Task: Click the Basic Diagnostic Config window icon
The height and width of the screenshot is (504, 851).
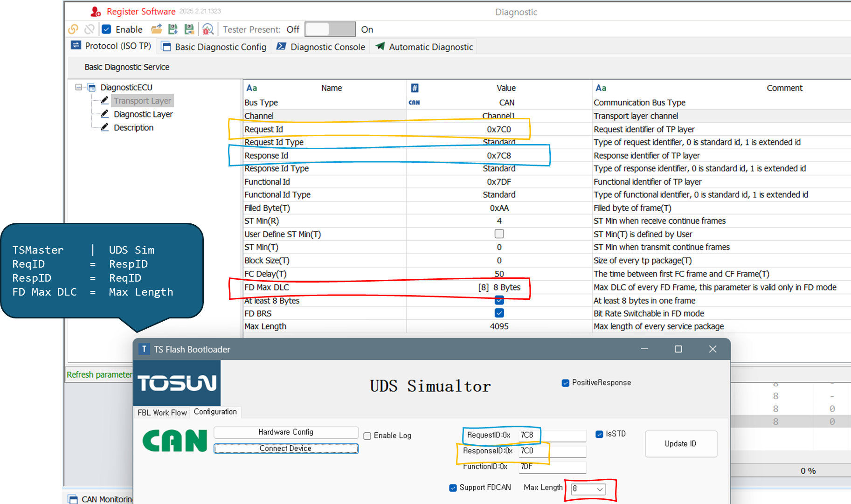Action: (166, 47)
